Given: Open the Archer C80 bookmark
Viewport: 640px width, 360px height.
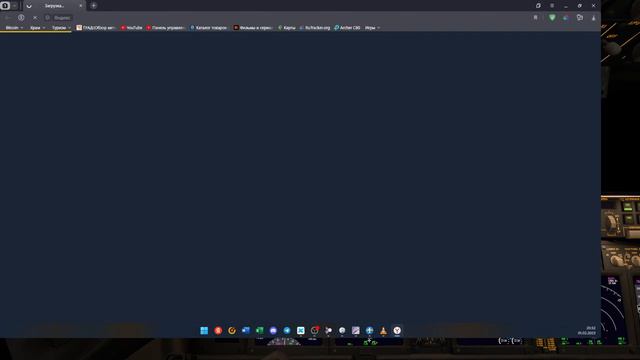Looking at the screenshot, I should click(x=347, y=28).
